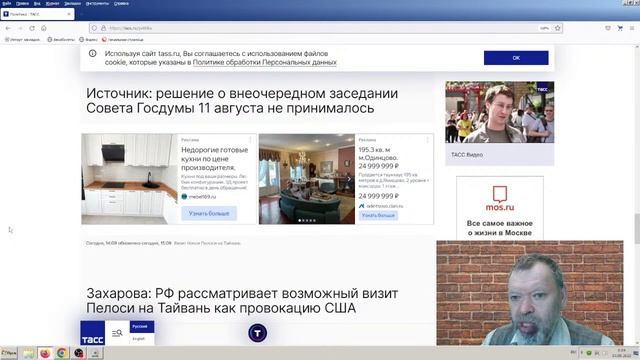This screenshot has height=360, width=640.
Task: Open the Закладки menu
Action: tap(72, 3)
